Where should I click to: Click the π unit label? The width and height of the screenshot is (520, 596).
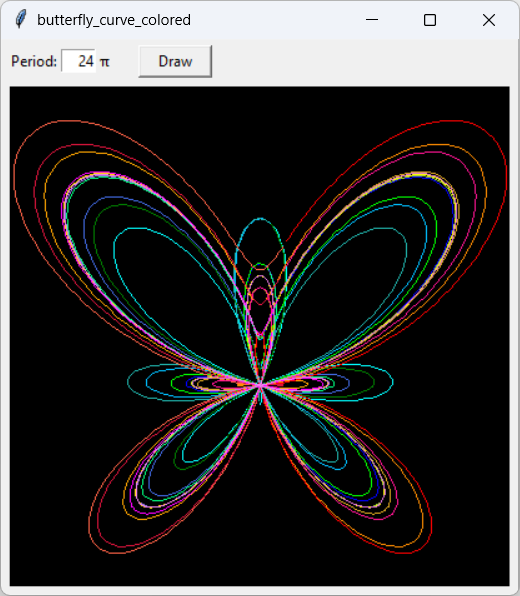(x=105, y=62)
